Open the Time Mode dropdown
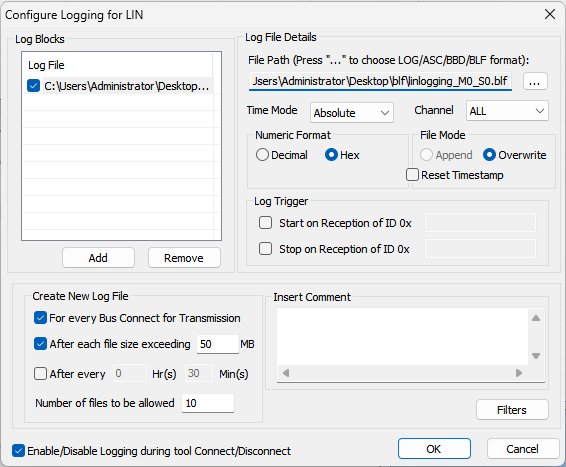This screenshot has width=566, height=467. pos(352,113)
